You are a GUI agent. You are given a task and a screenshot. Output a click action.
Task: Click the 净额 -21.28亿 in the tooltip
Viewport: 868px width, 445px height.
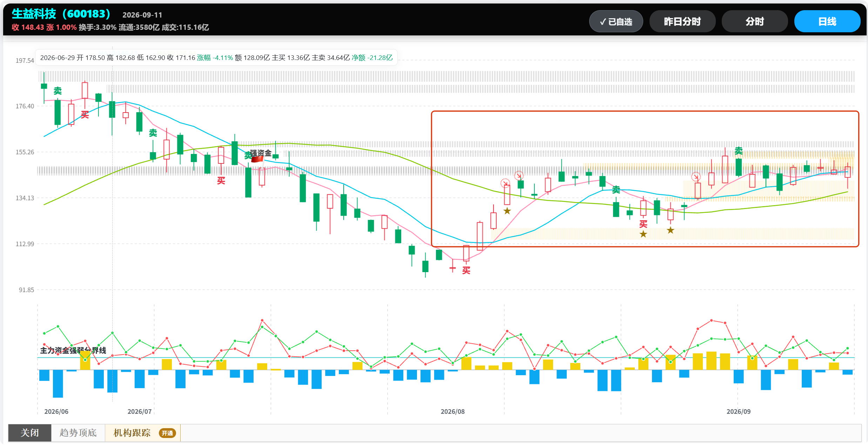click(372, 58)
